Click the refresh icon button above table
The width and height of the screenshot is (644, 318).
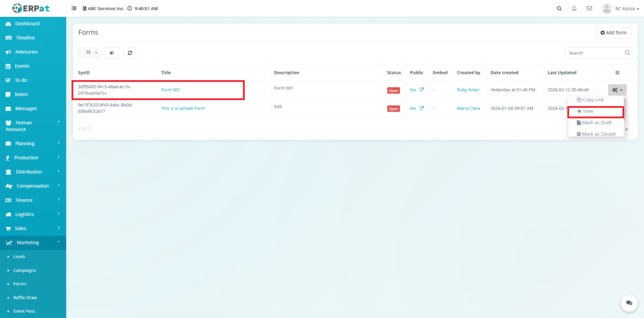130,53
